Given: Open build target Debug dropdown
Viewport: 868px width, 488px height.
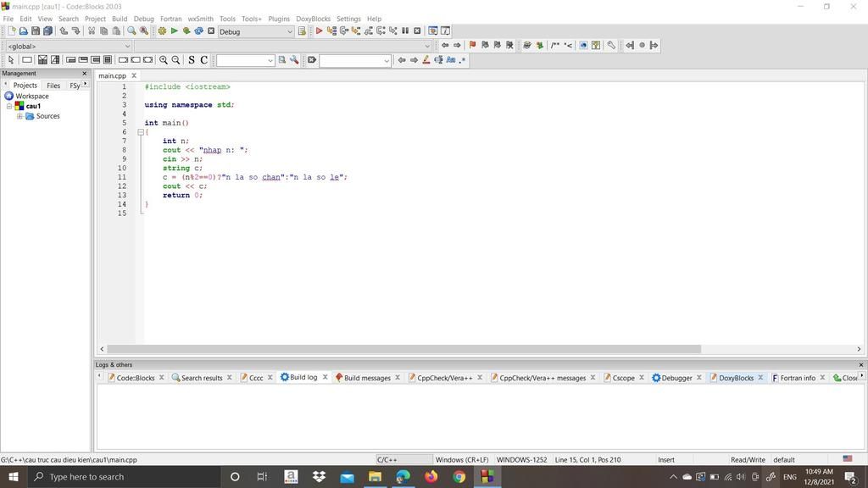Looking at the screenshot, I should pyautogui.click(x=256, y=31).
